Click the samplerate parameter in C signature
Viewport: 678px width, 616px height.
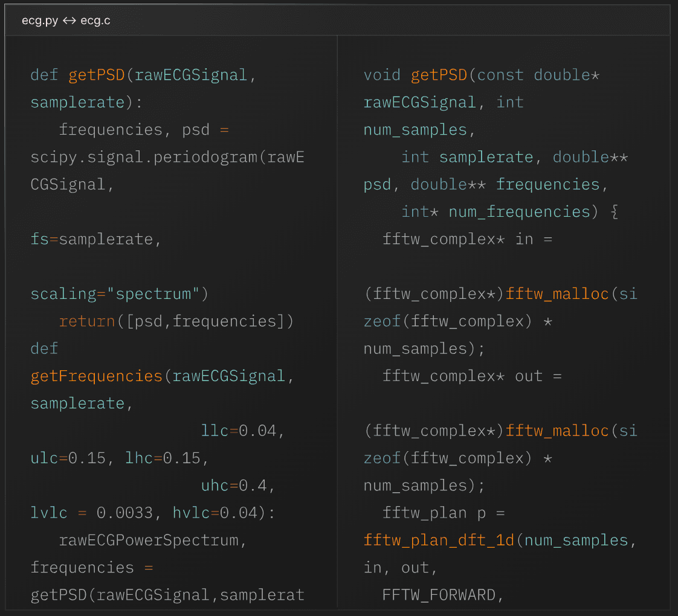(x=486, y=156)
